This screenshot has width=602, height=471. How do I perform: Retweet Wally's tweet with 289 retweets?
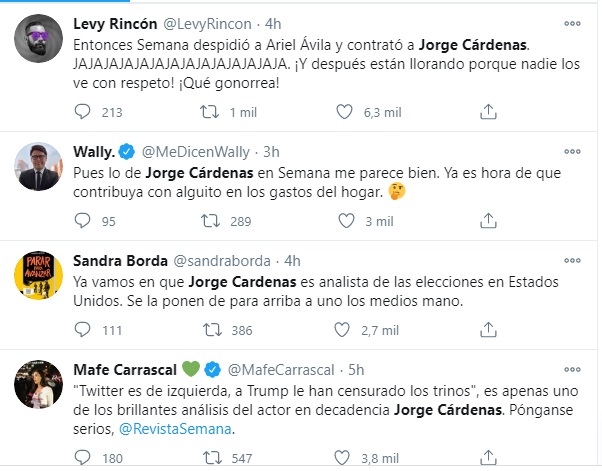click(210, 221)
